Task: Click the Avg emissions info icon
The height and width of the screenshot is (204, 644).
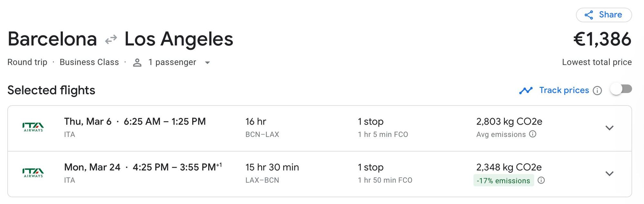Action: pyautogui.click(x=533, y=134)
